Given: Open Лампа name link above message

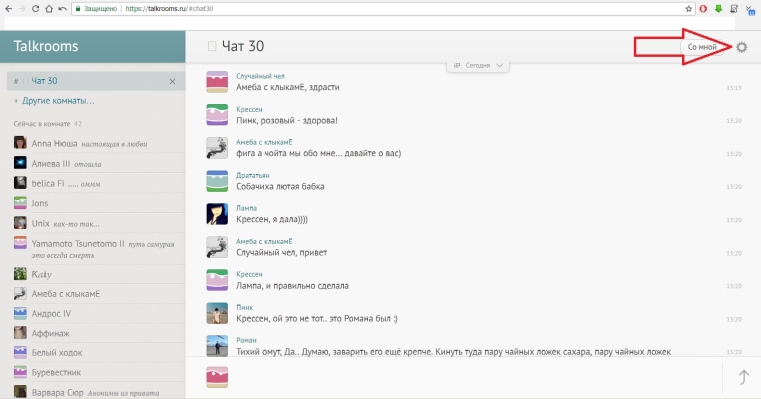Looking at the screenshot, I should [246, 208].
